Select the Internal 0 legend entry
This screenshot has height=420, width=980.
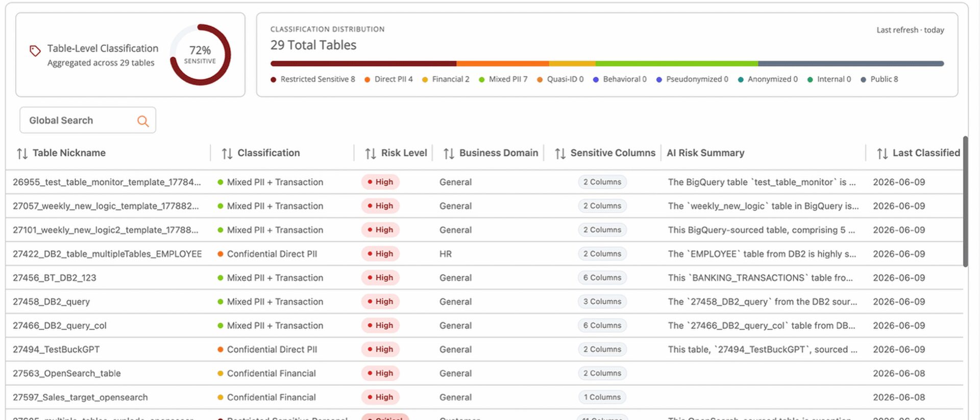[x=829, y=79]
